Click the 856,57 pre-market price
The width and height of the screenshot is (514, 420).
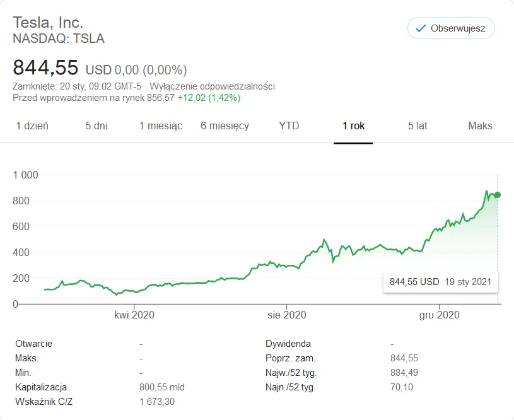click(x=161, y=98)
